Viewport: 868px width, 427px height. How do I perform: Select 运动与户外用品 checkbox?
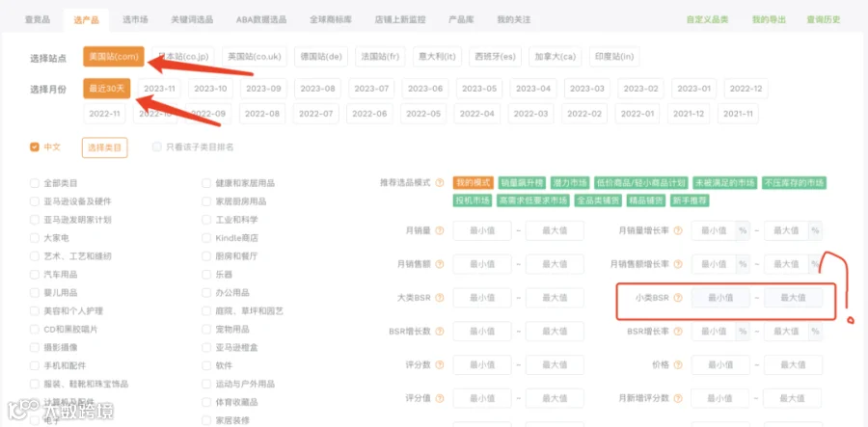206,384
